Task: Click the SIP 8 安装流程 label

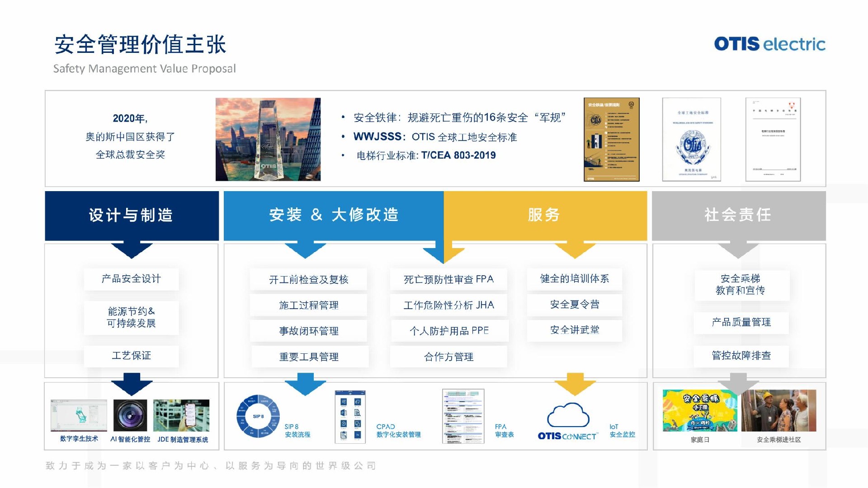Action: pyautogui.click(x=297, y=431)
